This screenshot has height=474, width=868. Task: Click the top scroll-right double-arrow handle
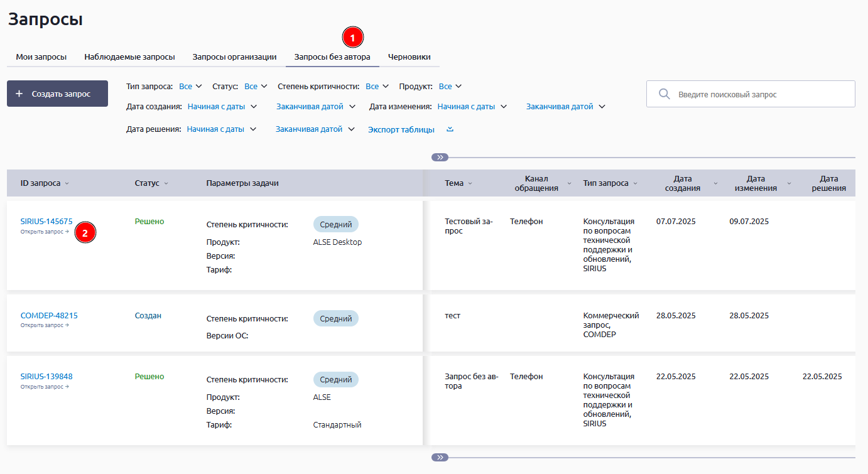point(440,158)
